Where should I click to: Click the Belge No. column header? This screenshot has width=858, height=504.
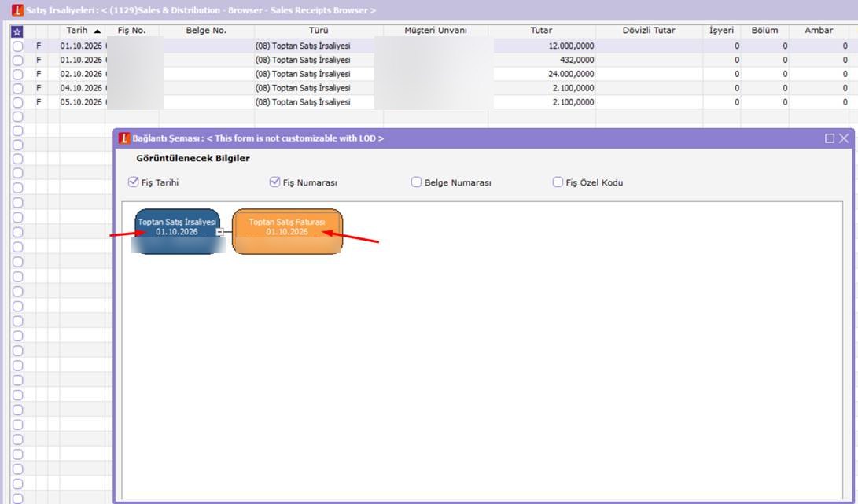206,31
